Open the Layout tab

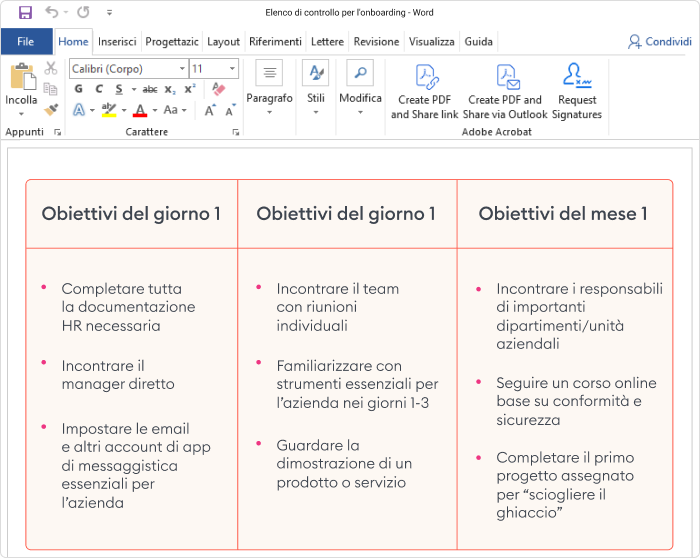(x=223, y=42)
